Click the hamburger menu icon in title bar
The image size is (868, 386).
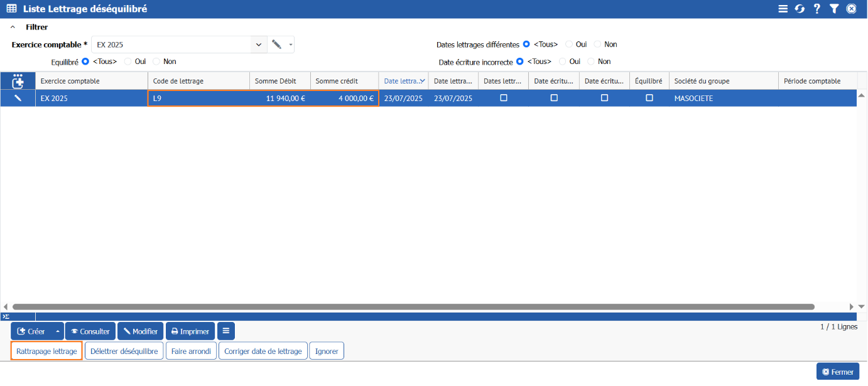coord(783,9)
